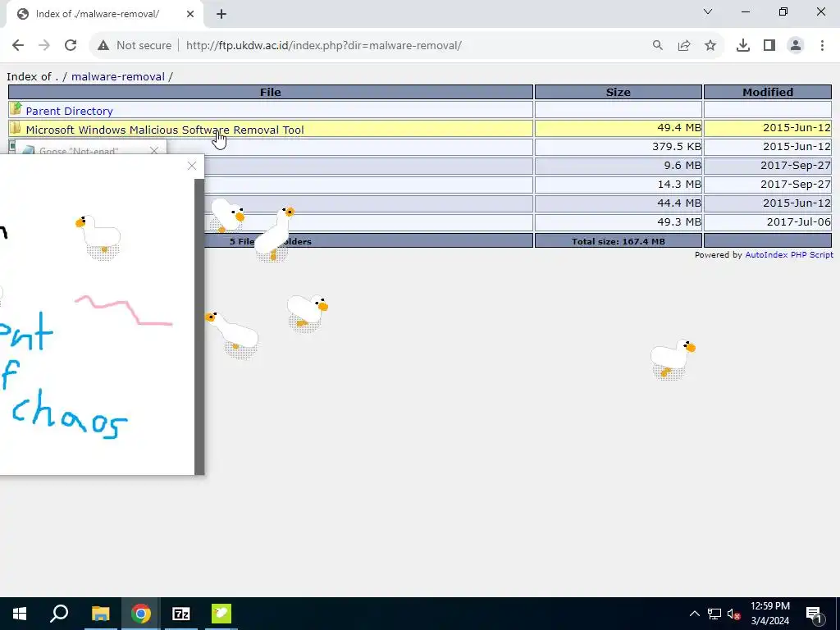Expand the tab search chevron
Viewport: 840px width, 630px height.
click(708, 11)
